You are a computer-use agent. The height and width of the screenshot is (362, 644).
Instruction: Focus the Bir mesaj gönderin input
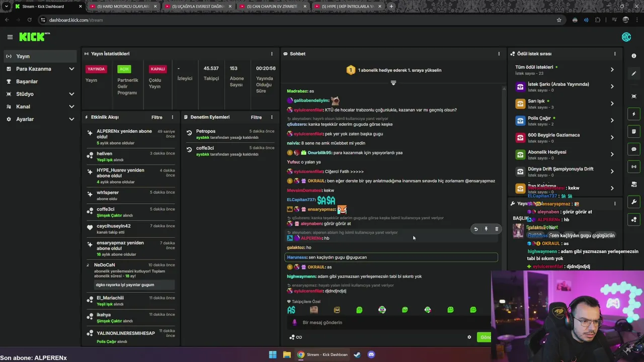click(390, 323)
